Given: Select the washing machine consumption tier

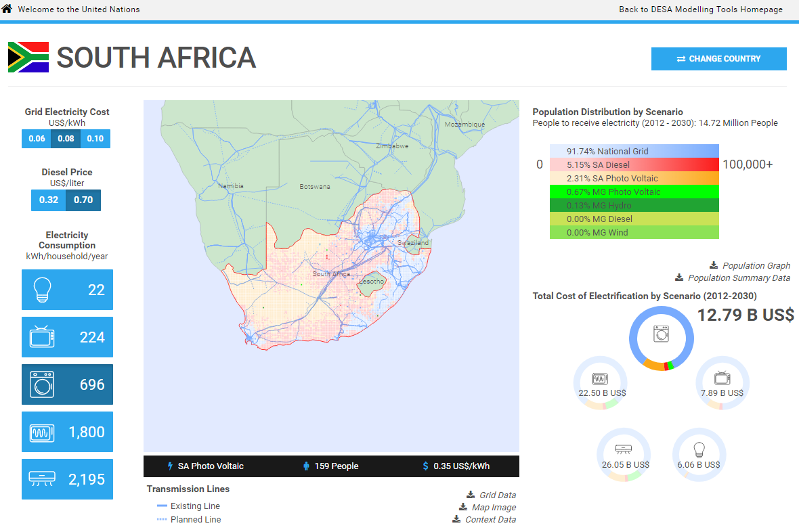Looking at the screenshot, I should coord(67,384).
